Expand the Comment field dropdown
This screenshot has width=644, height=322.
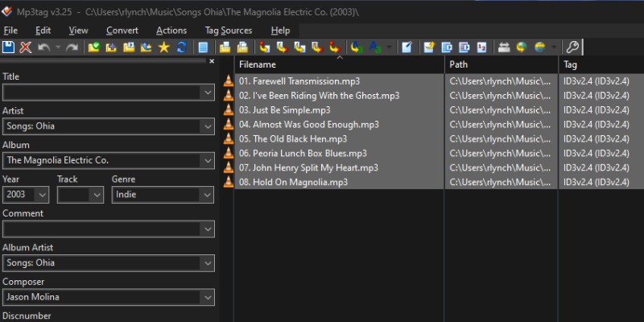coord(208,229)
